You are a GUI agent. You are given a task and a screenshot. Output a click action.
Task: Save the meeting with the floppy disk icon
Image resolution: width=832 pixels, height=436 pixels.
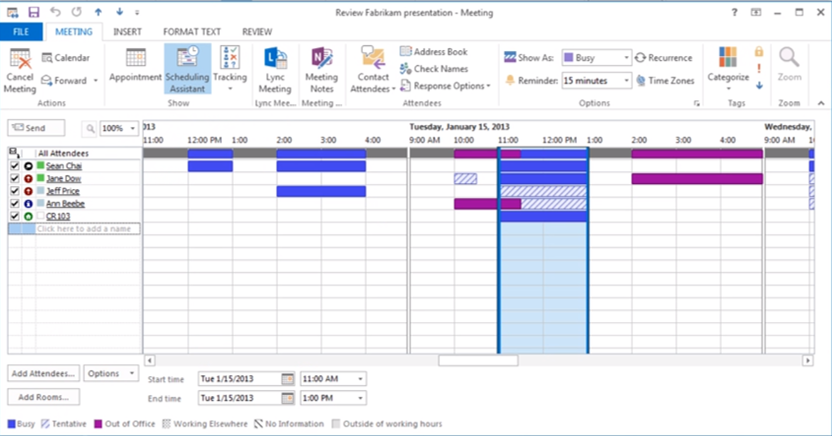(x=34, y=12)
